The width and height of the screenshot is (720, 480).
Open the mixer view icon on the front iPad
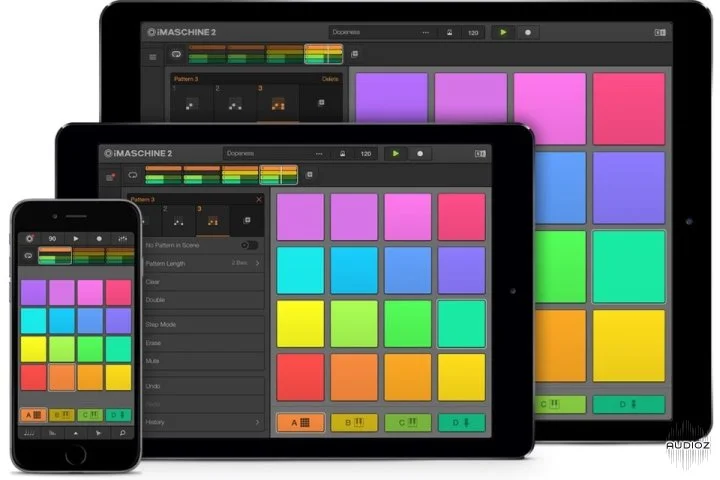pyautogui.click(x=480, y=153)
